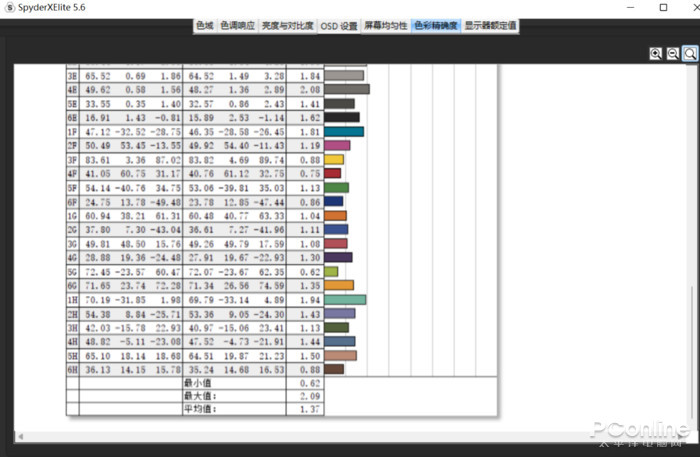Click the zoom in magnifier icon

pos(656,54)
